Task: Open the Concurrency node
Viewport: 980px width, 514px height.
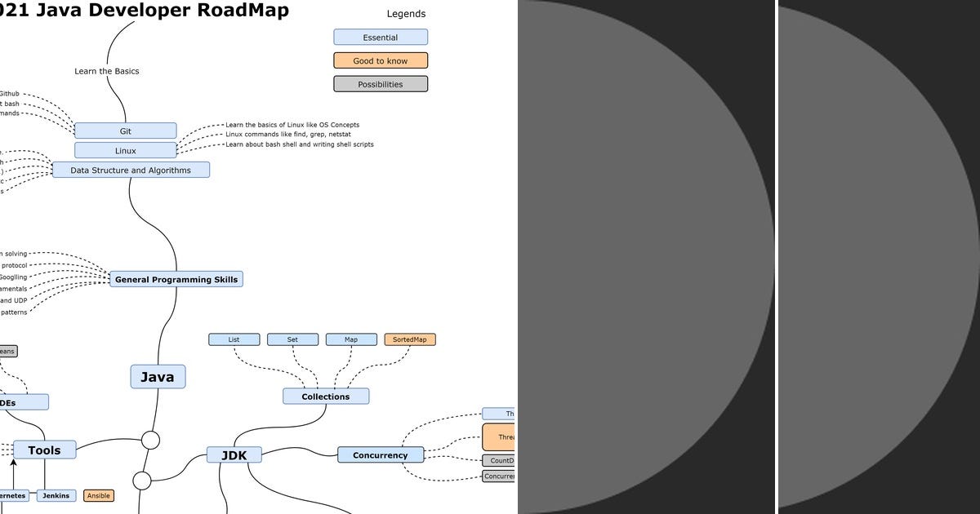Action: pos(381,454)
